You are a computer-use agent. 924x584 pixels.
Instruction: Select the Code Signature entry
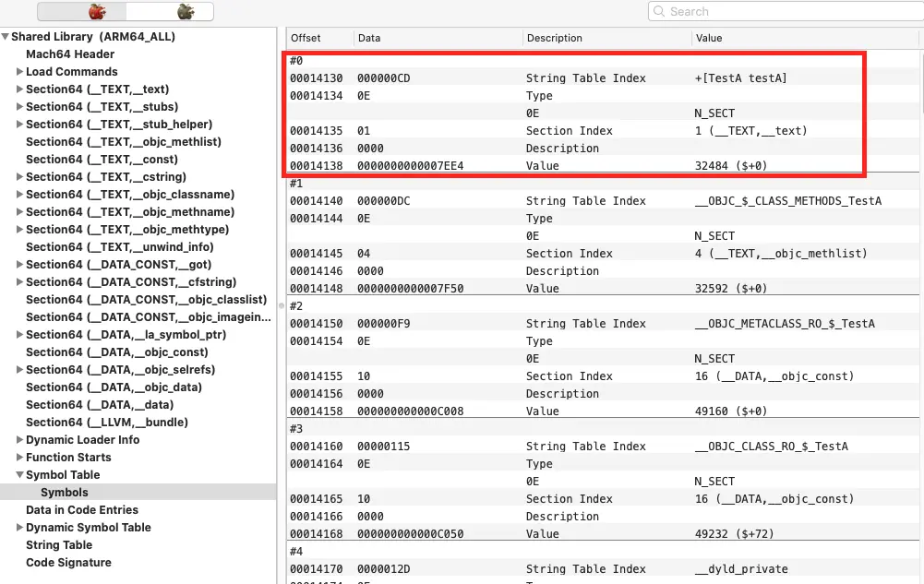pyautogui.click(x=68, y=563)
